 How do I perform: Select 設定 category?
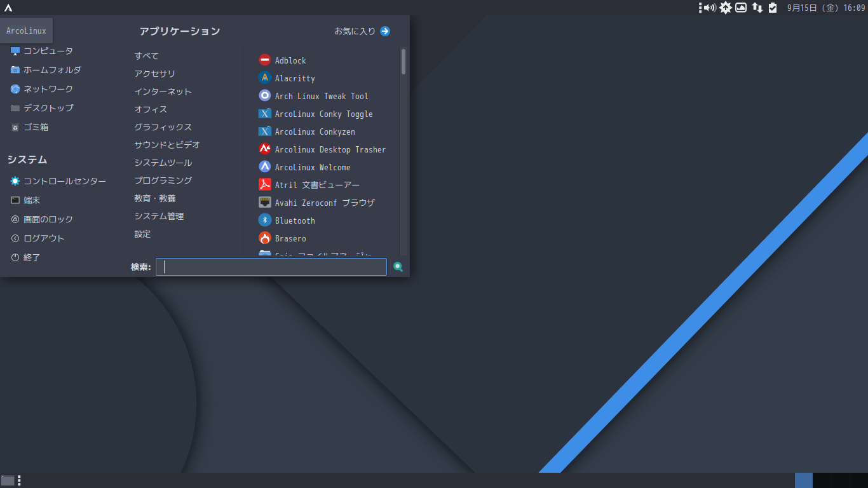[142, 234]
